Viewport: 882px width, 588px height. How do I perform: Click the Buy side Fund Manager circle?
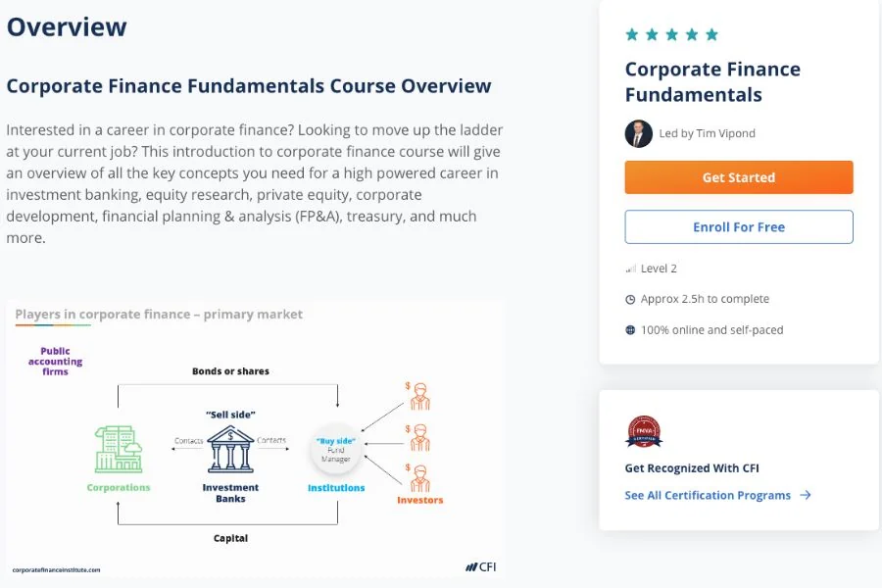[335, 447]
